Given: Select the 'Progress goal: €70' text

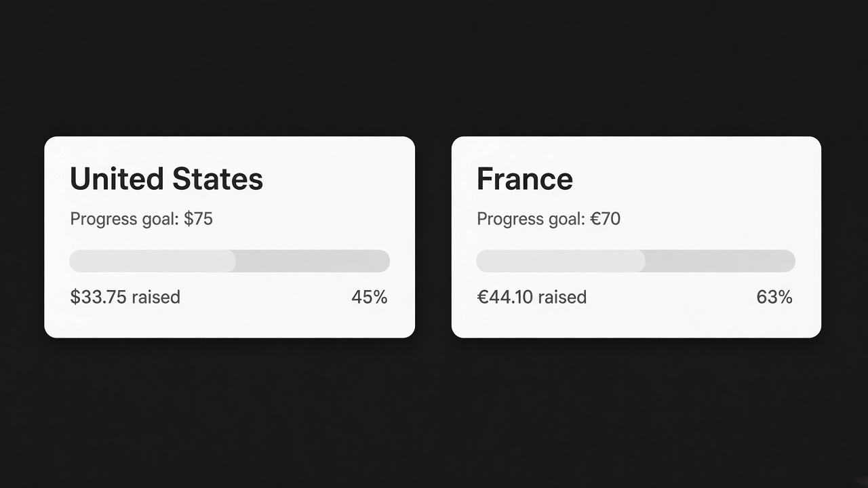Looking at the screenshot, I should tap(549, 220).
